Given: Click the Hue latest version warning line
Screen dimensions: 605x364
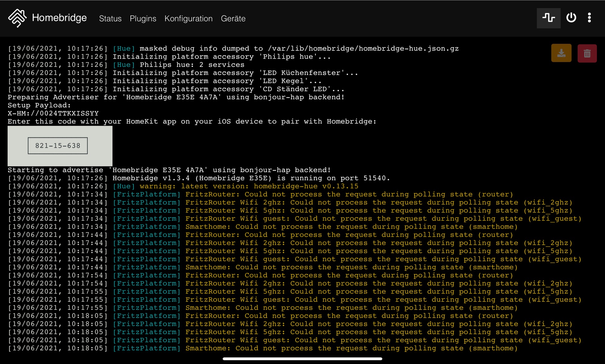Looking at the screenshot, I should tap(249, 186).
